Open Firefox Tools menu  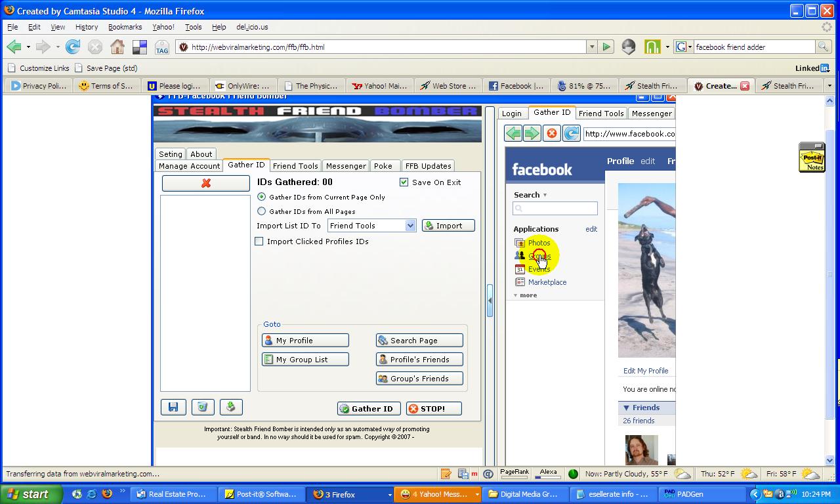coord(193,27)
